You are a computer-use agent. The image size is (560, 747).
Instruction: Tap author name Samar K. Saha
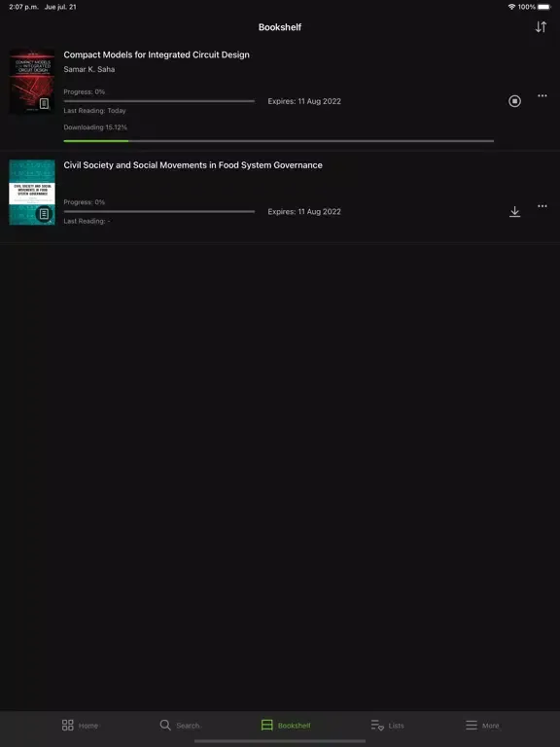(x=89, y=69)
